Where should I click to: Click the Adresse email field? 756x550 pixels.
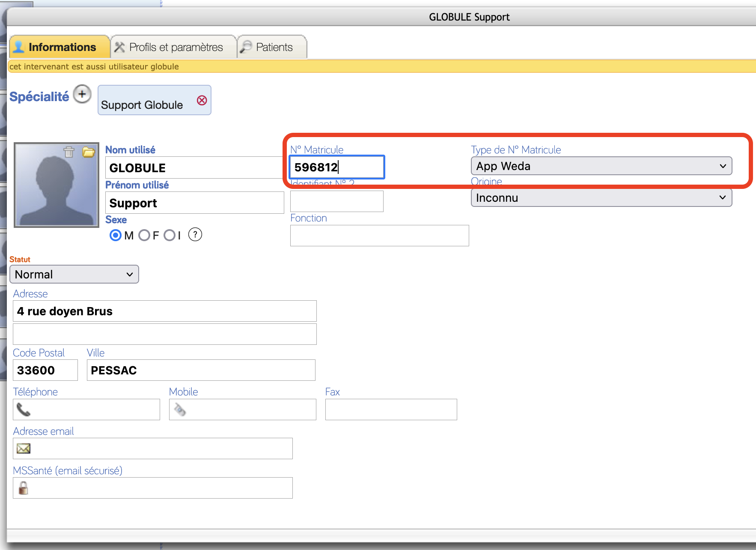pos(153,448)
